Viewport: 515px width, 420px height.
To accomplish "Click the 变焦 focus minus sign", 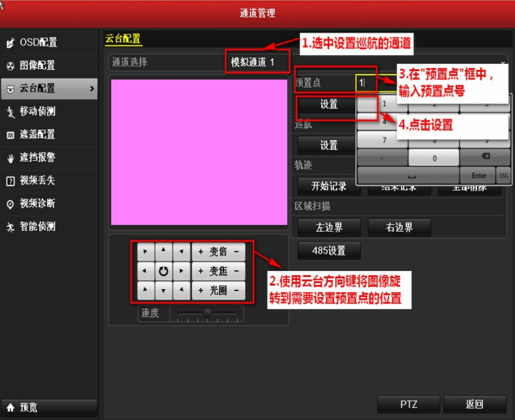I will coord(236,271).
